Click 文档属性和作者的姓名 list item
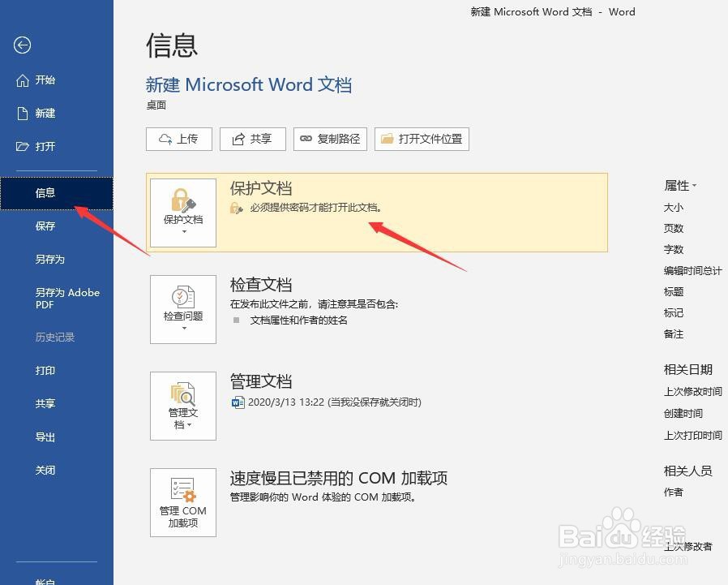 [x=298, y=320]
